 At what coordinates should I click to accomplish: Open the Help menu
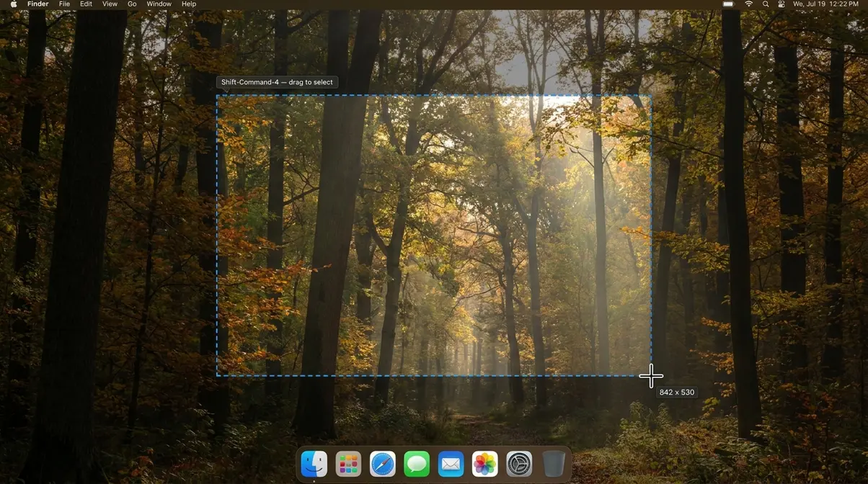tap(189, 4)
